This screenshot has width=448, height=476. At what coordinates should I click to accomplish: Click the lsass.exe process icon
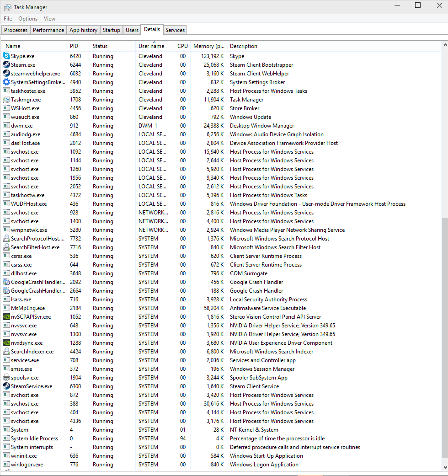(6, 300)
